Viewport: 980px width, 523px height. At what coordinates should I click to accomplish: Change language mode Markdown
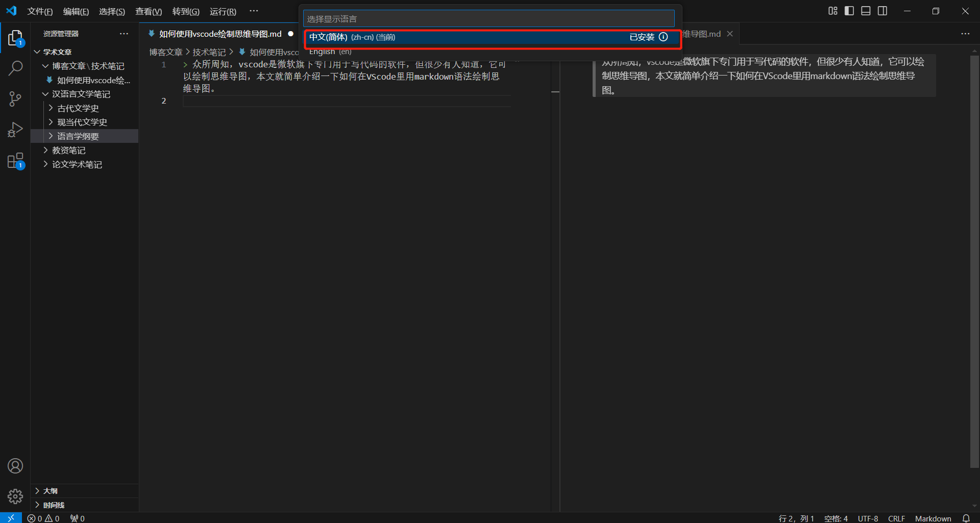933,518
